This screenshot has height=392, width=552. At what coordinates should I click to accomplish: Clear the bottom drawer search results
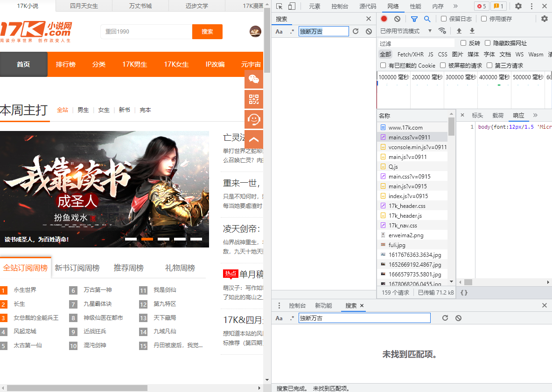(458, 318)
